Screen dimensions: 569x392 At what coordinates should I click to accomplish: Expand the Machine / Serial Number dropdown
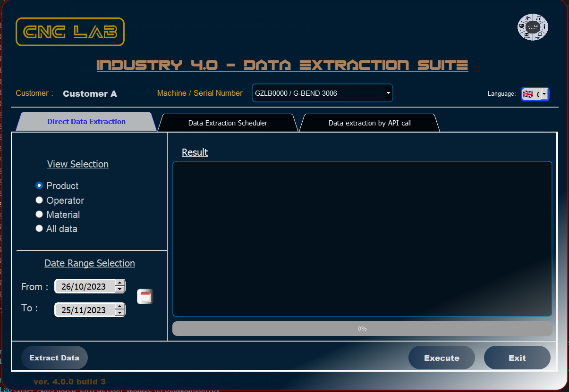[388, 93]
